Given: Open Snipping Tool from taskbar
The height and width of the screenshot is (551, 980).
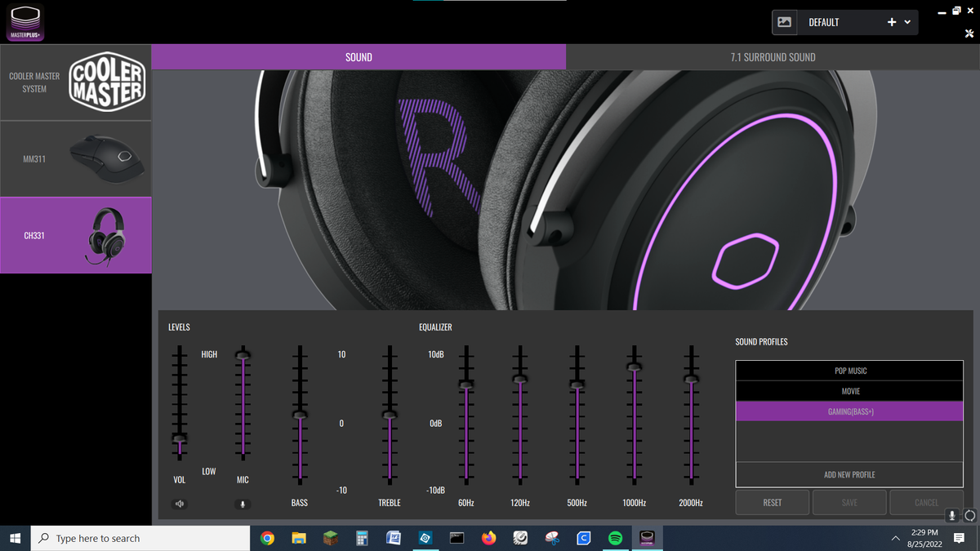Looking at the screenshot, I should (x=552, y=538).
